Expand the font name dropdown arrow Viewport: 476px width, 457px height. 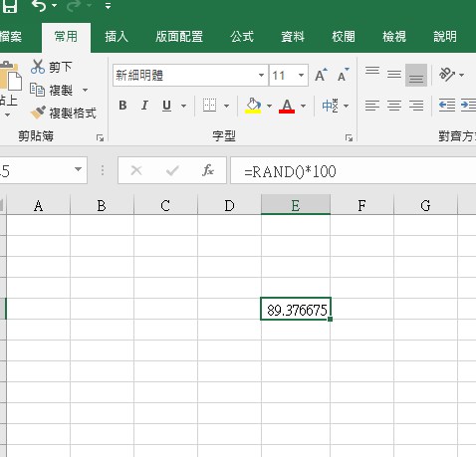(261, 76)
